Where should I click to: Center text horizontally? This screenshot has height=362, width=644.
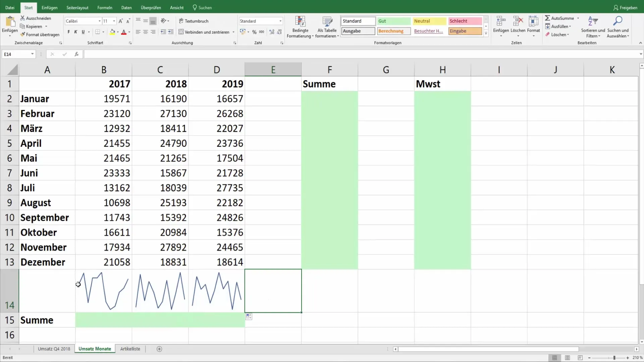[x=146, y=32]
